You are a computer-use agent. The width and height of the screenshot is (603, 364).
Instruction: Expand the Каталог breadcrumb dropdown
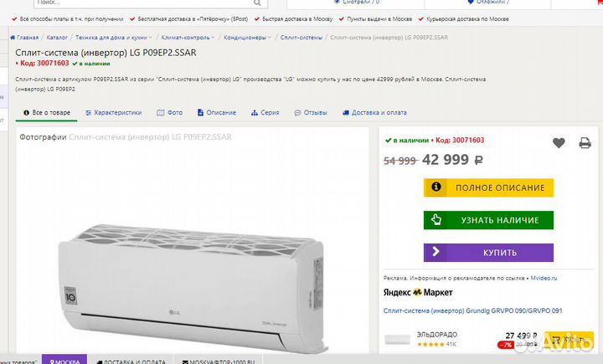(x=58, y=38)
